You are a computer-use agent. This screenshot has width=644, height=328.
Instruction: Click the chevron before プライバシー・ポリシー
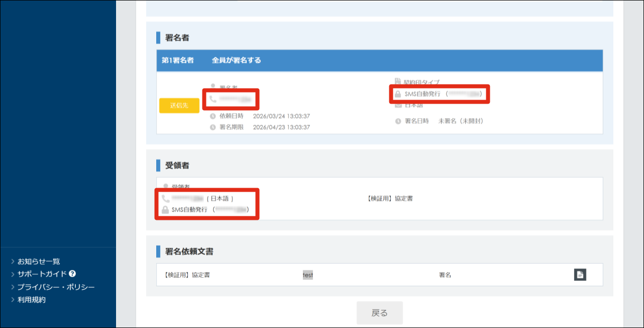click(13, 287)
